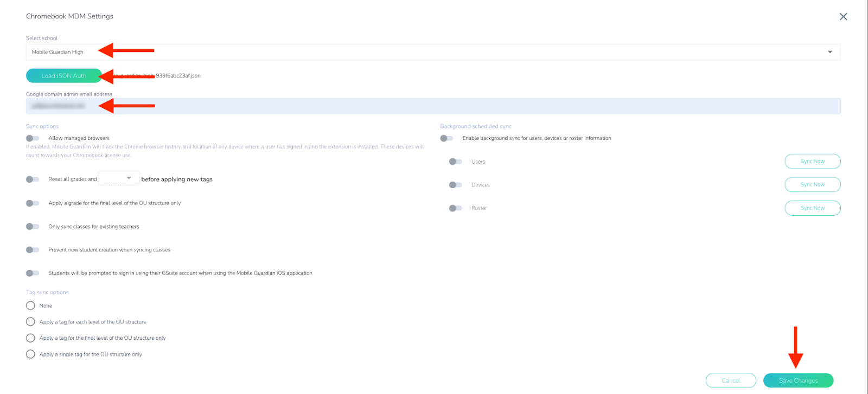This screenshot has height=394, width=868.
Task: Click the Google domain admin email field
Action: 432,106
